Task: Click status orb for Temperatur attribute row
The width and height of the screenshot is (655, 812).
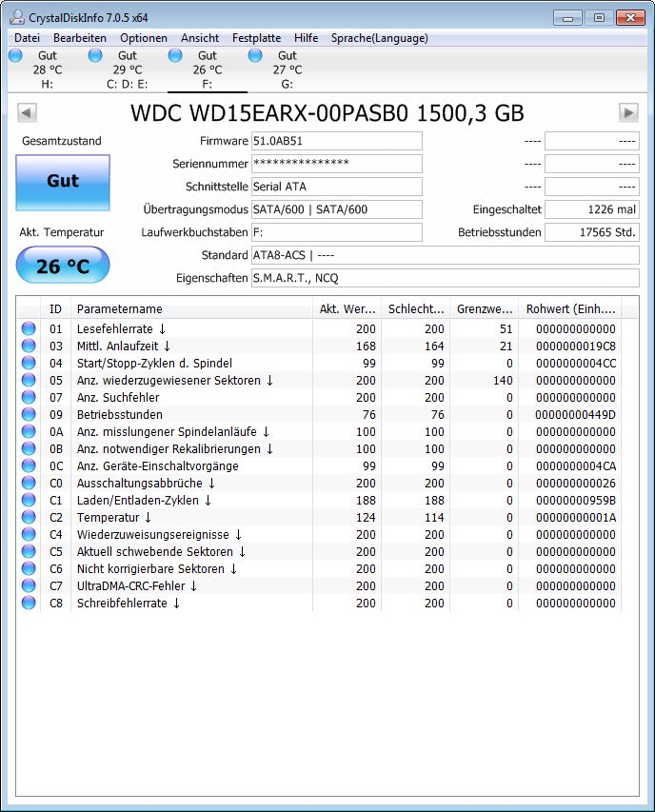Action: 29,517
